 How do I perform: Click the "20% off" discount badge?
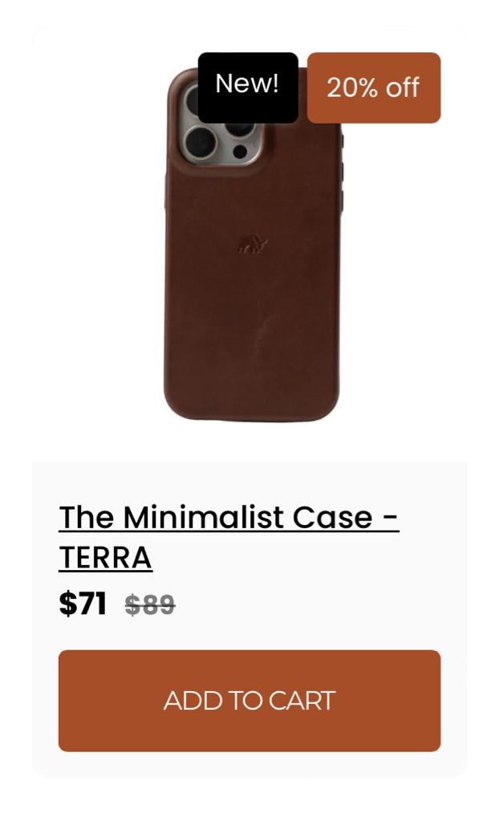[x=373, y=87]
